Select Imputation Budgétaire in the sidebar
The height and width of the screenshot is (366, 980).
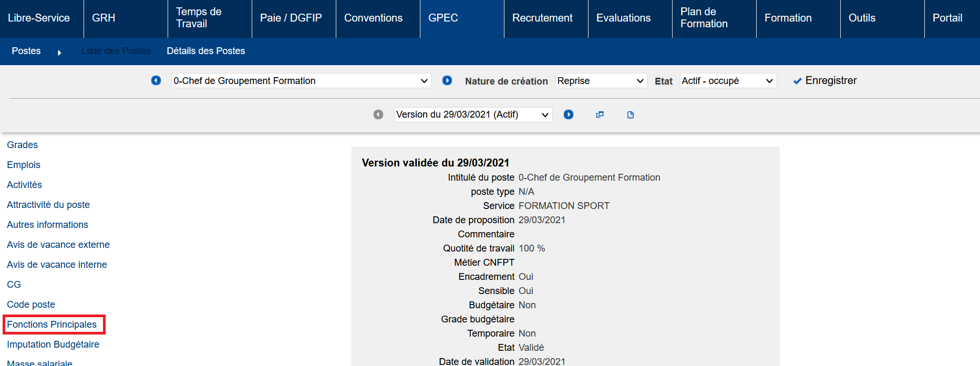click(x=53, y=344)
